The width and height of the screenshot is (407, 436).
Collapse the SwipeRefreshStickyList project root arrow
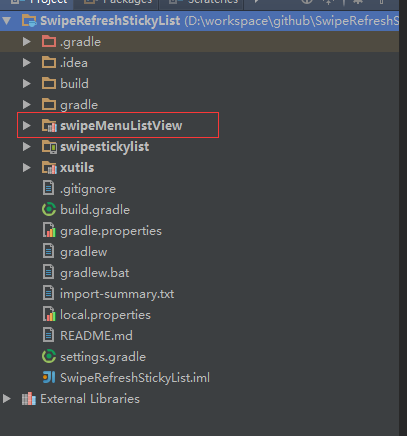[x=7, y=21]
